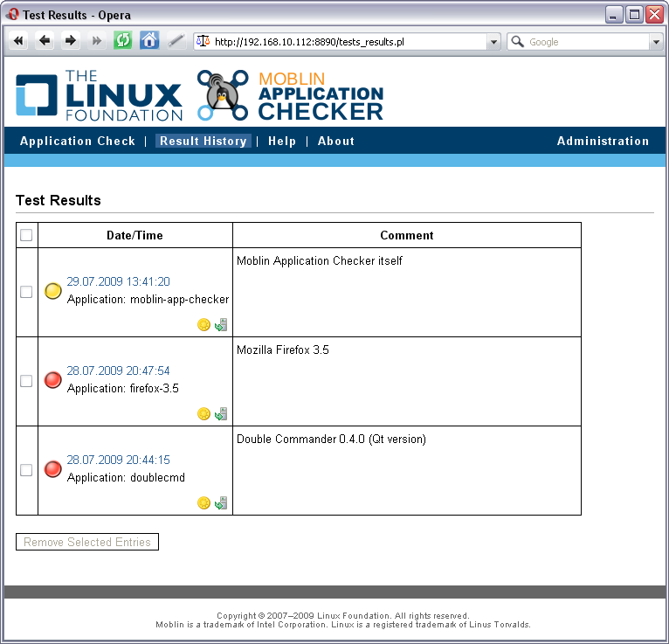This screenshot has width=669, height=644.
Task: Click the green arrow export icon for doublecmd
Action: (221, 502)
